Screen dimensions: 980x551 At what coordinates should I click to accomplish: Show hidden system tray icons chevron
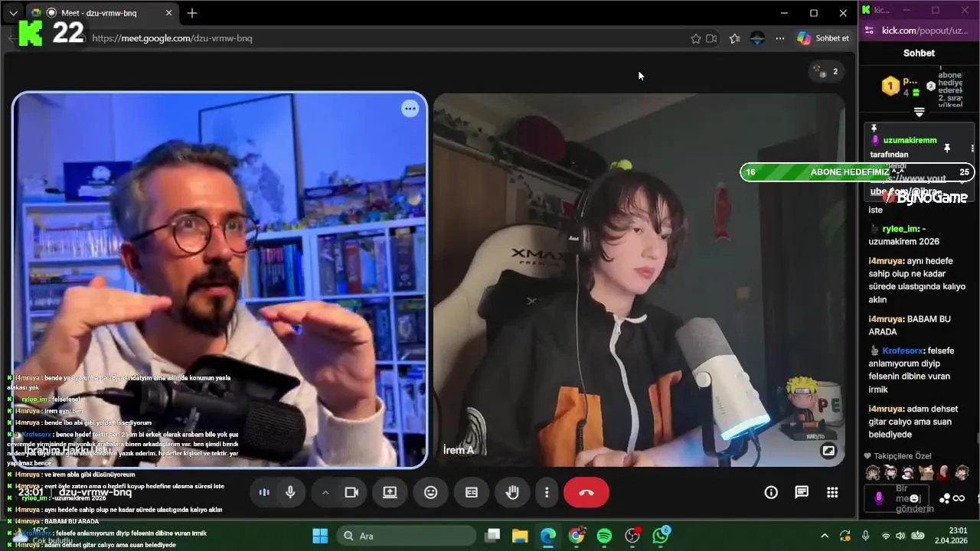[824, 536]
